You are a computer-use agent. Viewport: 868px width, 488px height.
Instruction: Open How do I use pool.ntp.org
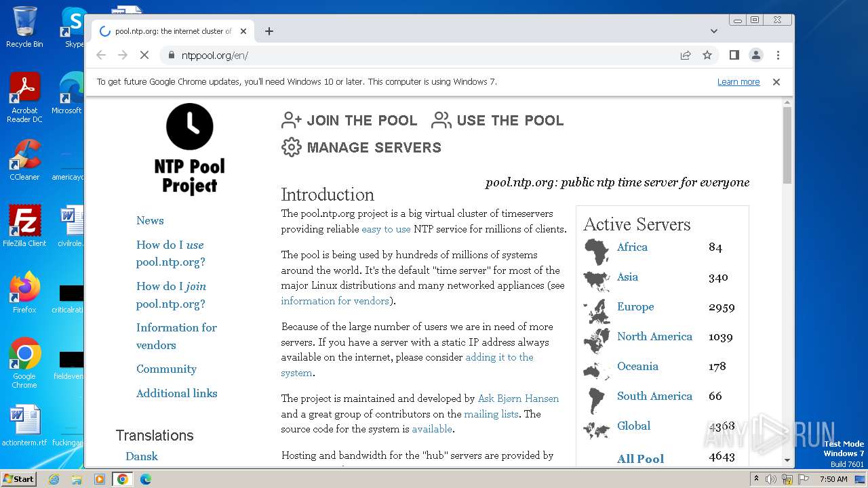click(170, 253)
